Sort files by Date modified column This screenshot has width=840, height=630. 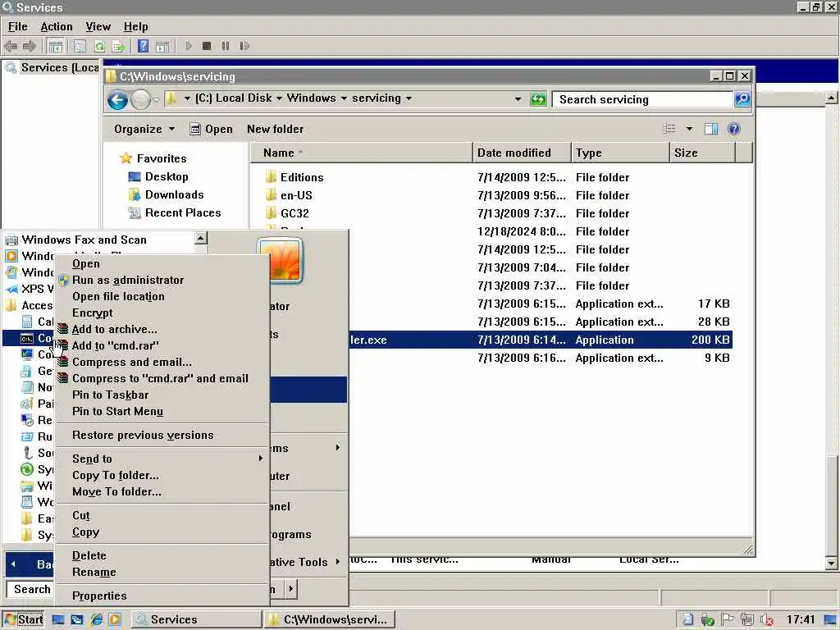coord(521,153)
